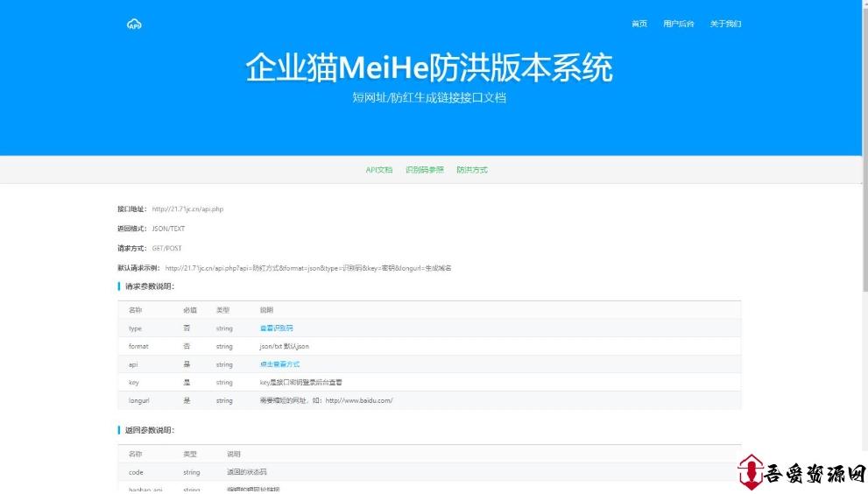This screenshot has height=494, width=868.
Task: Click the GET/POST request method value
Action: [x=166, y=249]
